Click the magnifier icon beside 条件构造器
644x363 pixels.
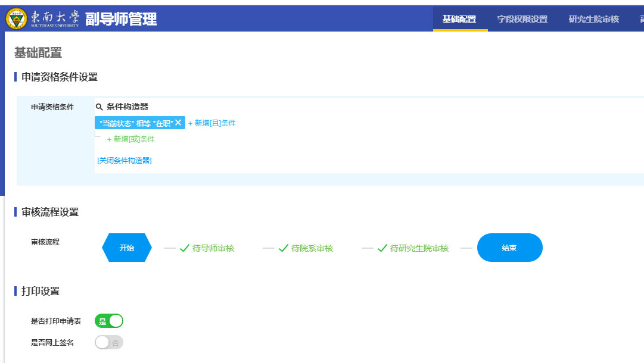(99, 107)
